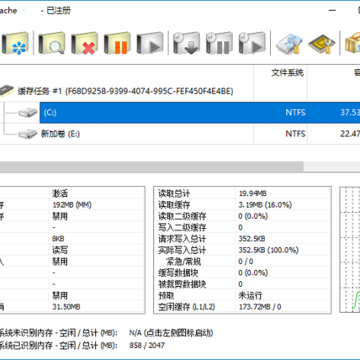Click the 读取总计 label

tap(174, 193)
